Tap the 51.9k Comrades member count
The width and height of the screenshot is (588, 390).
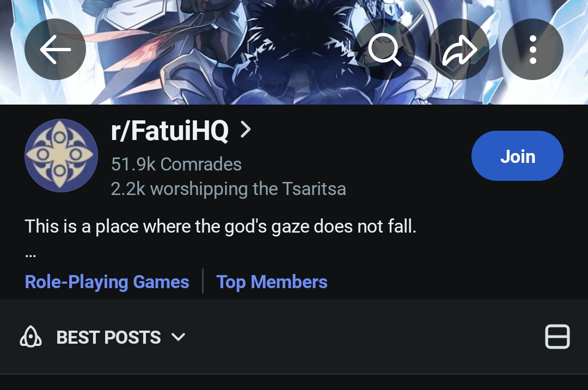click(176, 164)
